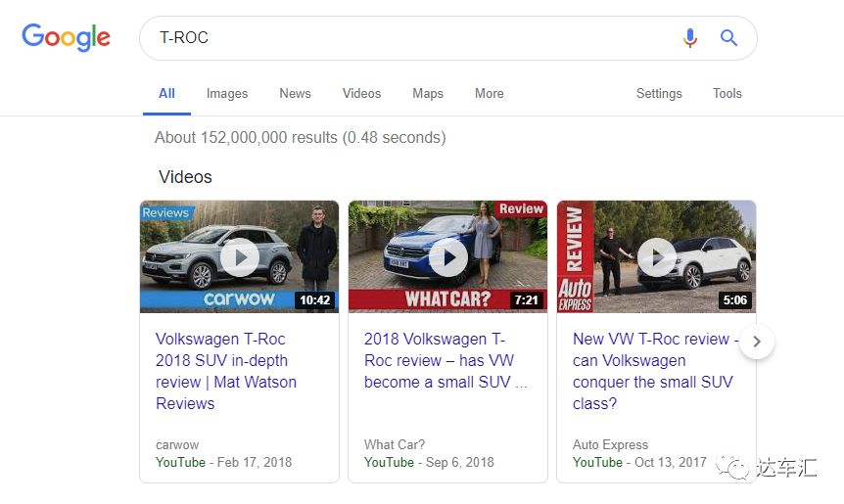The width and height of the screenshot is (844, 504).
Task: Click the 10:42 duration badge
Action: [315, 300]
